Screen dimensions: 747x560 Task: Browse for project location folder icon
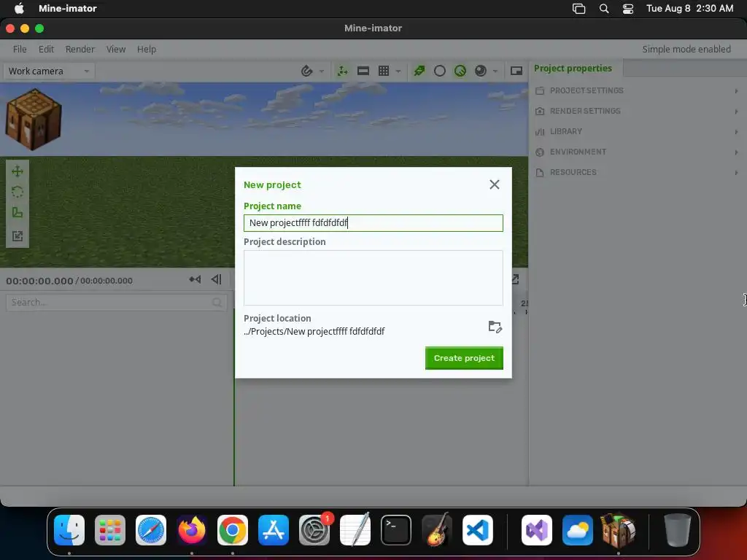pyautogui.click(x=495, y=327)
